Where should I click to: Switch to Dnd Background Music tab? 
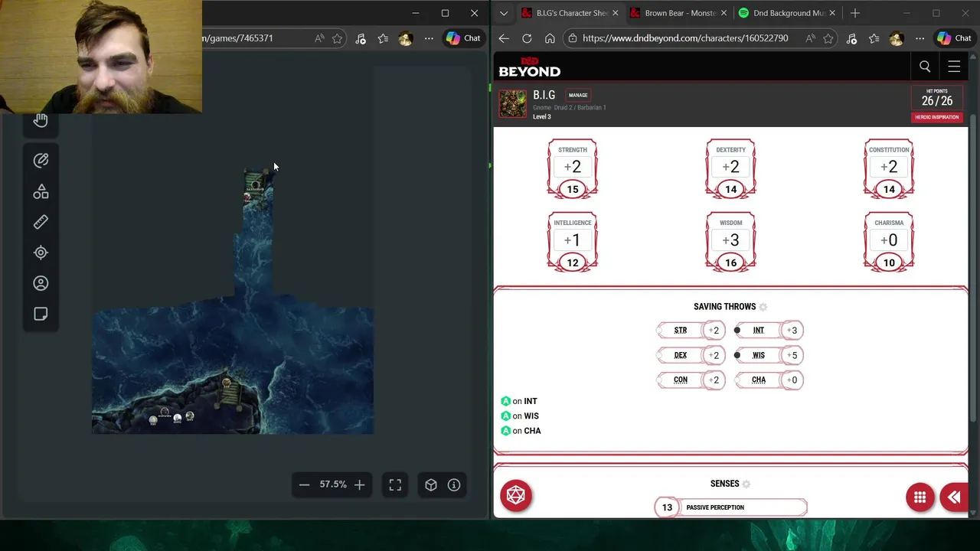tap(786, 13)
